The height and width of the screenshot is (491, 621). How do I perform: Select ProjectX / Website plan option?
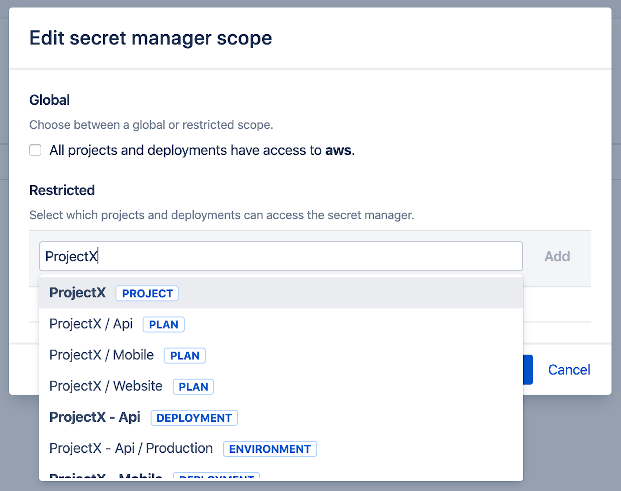pos(281,386)
